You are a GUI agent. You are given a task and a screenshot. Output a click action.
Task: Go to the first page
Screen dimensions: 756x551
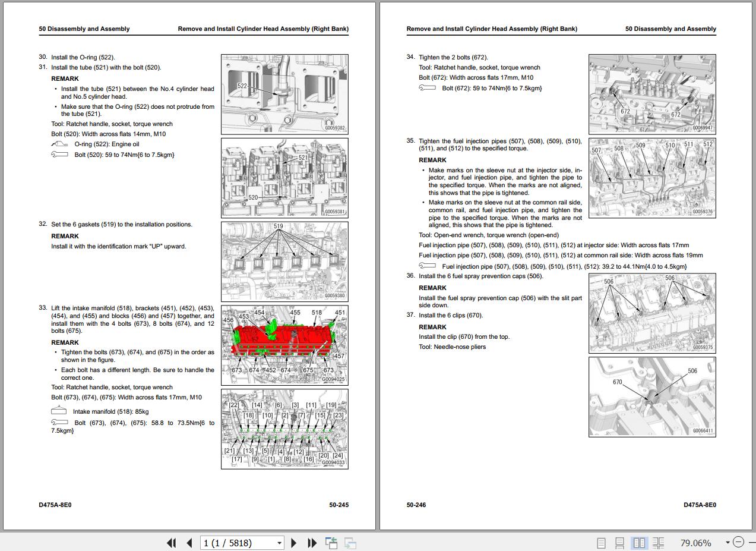tap(171, 543)
